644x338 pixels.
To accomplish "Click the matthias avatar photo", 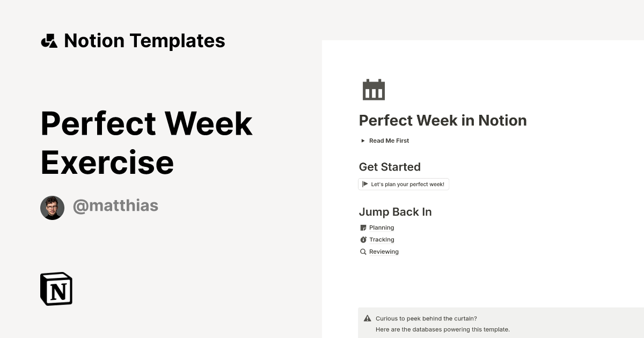I will (52, 208).
